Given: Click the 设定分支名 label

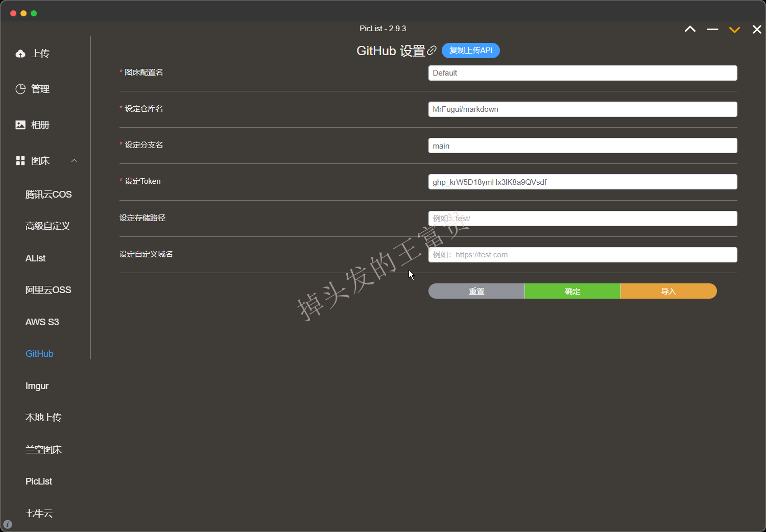Looking at the screenshot, I should pos(144,145).
